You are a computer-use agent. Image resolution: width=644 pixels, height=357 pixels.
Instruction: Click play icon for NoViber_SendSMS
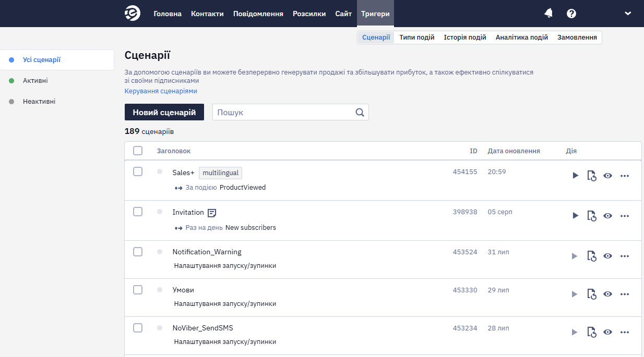575,332
